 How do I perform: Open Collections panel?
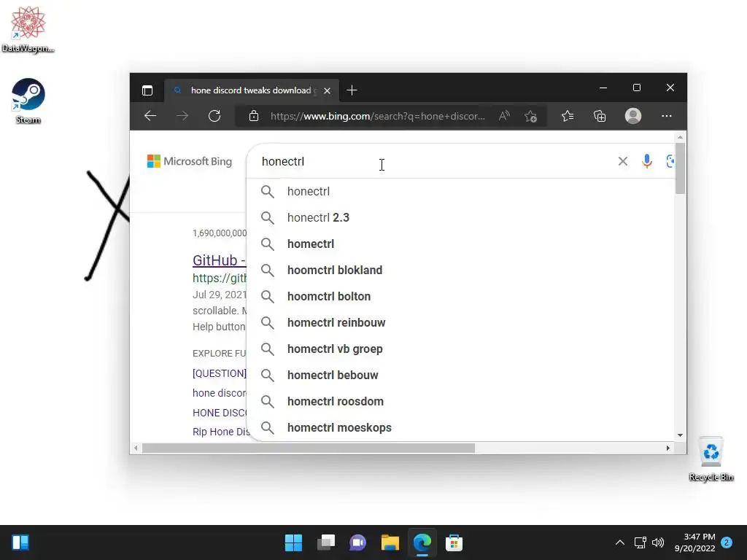tap(600, 116)
